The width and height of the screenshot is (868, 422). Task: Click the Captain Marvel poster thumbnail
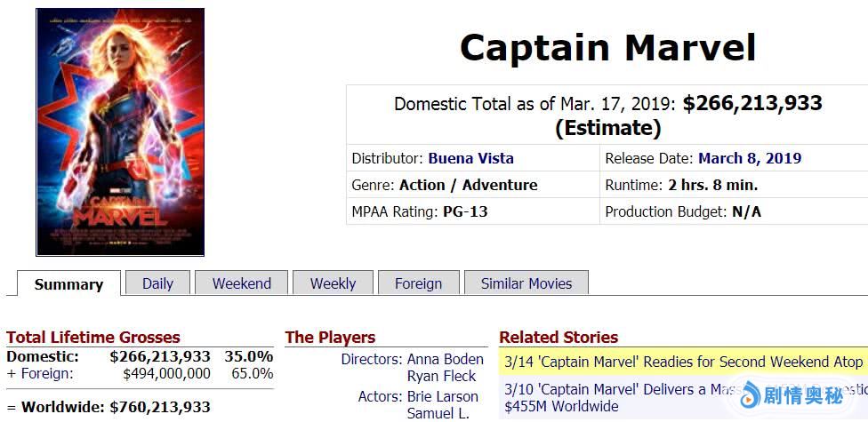click(x=120, y=132)
